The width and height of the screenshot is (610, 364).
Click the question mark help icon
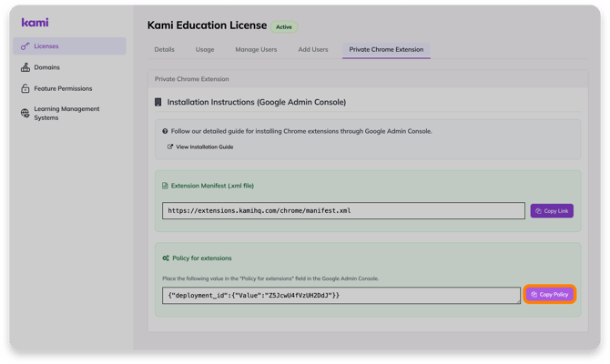(165, 131)
